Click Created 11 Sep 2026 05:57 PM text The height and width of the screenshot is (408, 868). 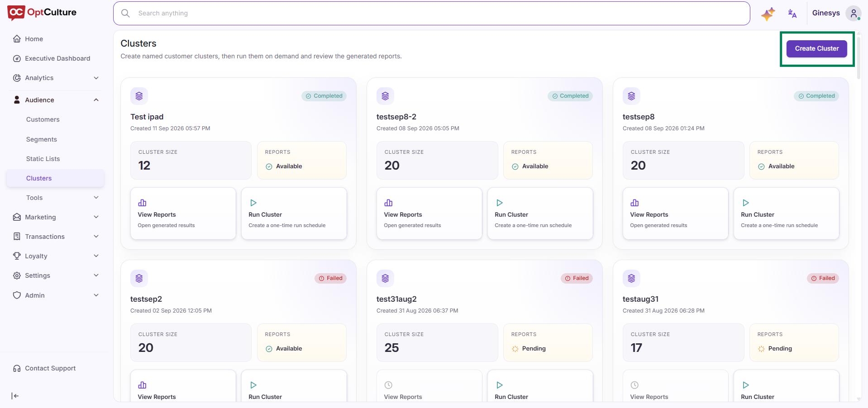[x=170, y=128]
